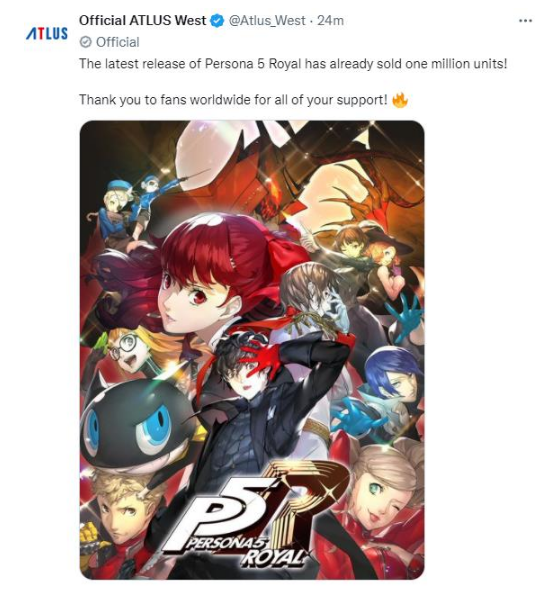The image size is (543, 589).
Task: Open the three-dot more options menu
Action: (x=525, y=21)
